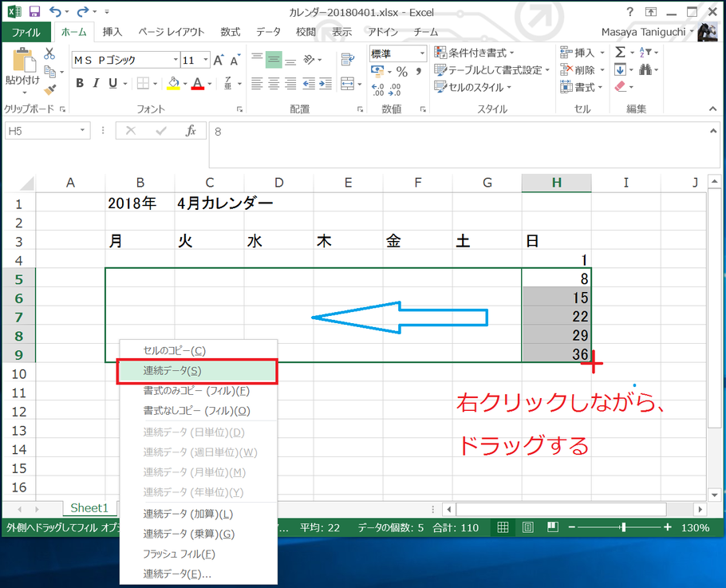The image size is (726, 588).
Task: Click Merge and Center icon
Action: [347, 84]
